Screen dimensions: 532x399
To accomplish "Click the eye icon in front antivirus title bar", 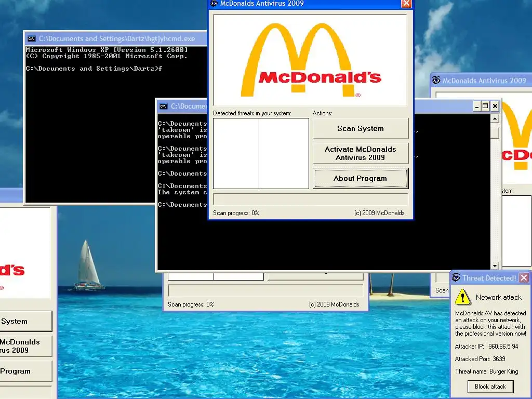I will pyautogui.click(x=214, y=4).
